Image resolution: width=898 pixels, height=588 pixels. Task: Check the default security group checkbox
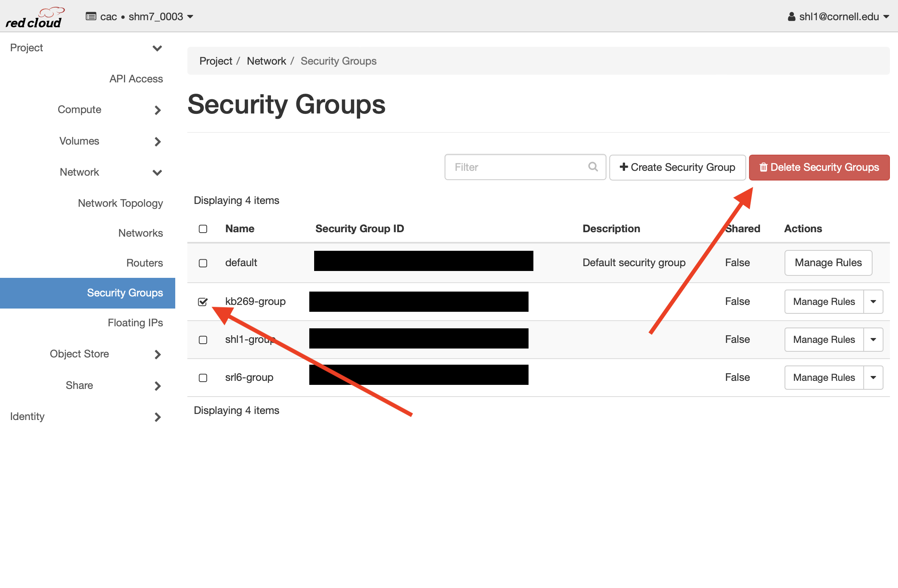[x=203, y=263]
